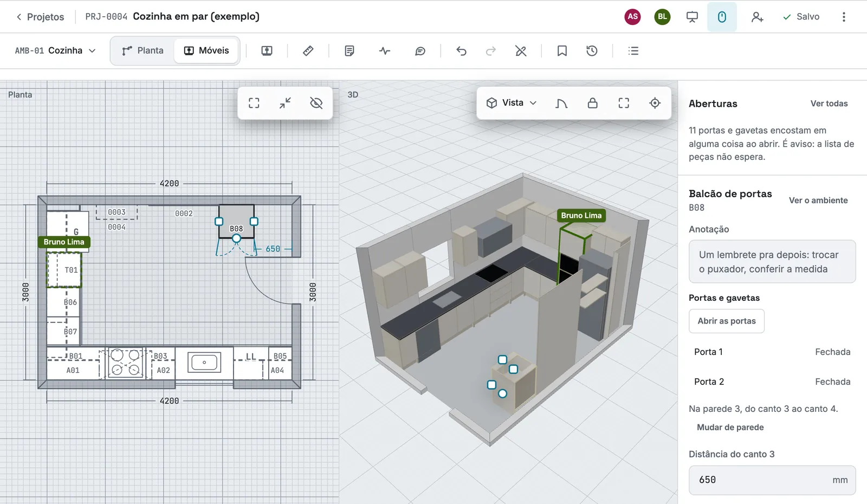Toggle Porta 2 Fechada state
The width and height of the screenshot is (867, 504).
click(772, 382)
